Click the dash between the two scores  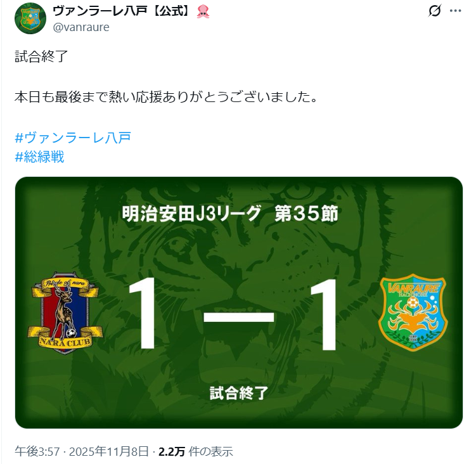tap(238, 318)
